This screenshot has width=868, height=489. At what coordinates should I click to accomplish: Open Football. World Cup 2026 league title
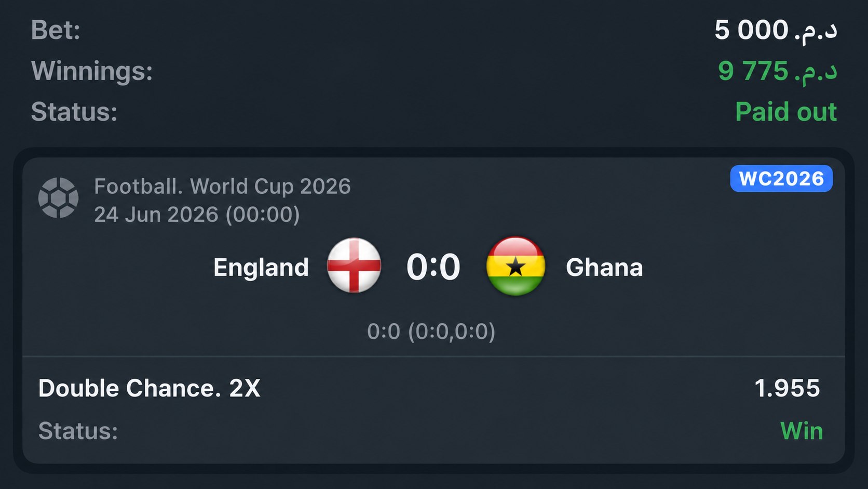[222, 186]
